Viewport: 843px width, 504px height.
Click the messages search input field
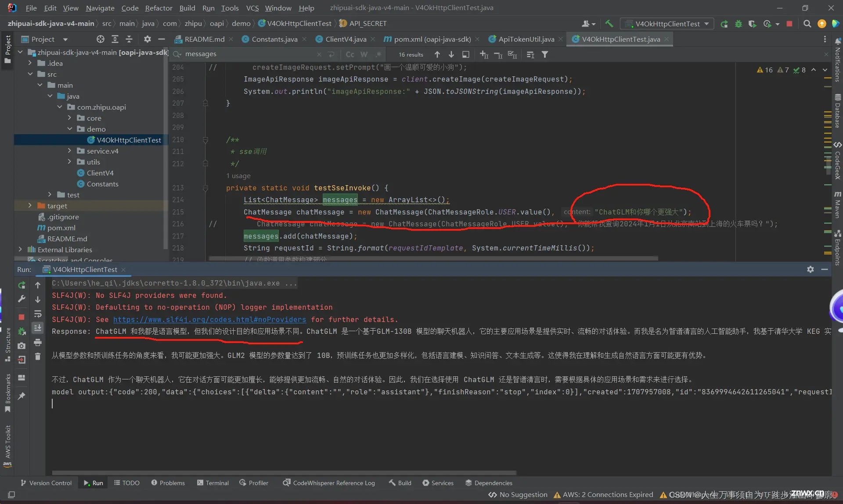248,54
